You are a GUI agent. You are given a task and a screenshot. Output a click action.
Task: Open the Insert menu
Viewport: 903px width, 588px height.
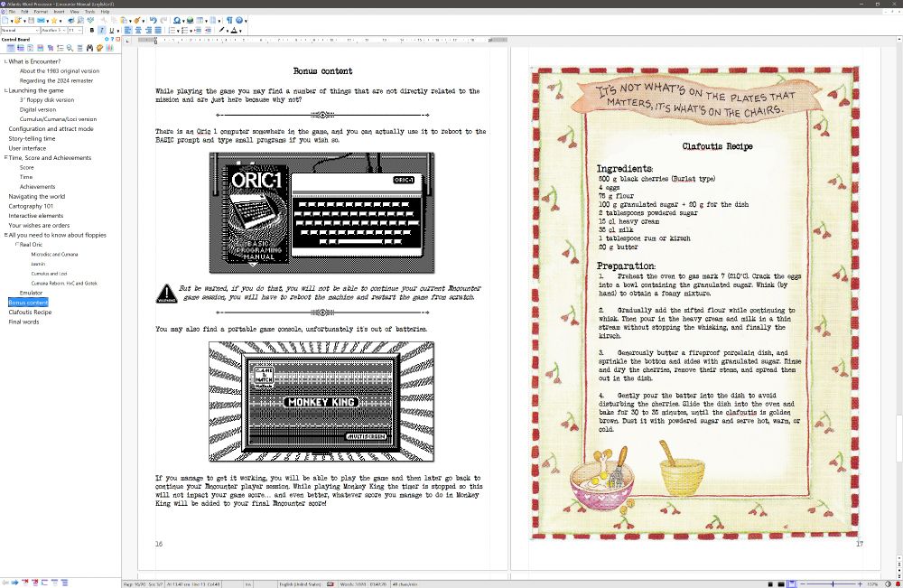click(59, 12)
